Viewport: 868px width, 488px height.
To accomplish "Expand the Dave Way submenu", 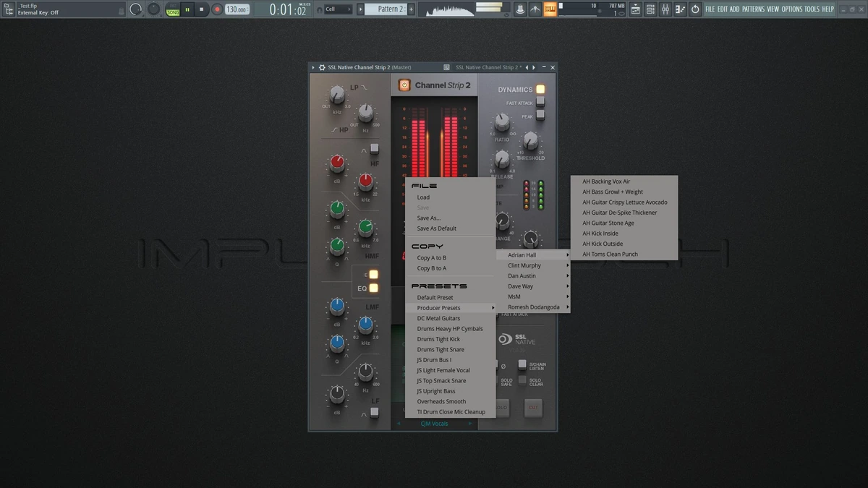I will pyautogui.click(x=533, y=286).
